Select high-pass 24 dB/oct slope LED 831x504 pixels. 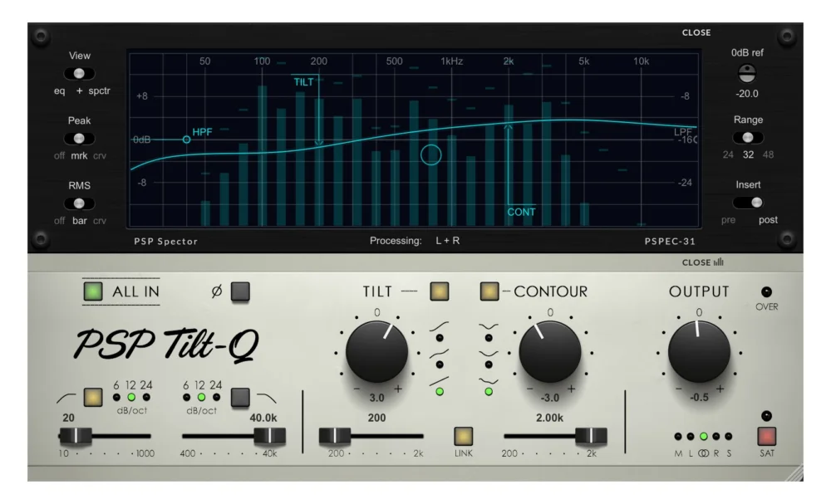146,397
